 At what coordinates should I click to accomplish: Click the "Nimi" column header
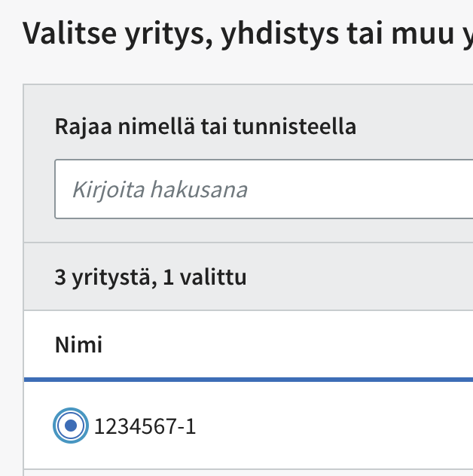tap(78, 346)
